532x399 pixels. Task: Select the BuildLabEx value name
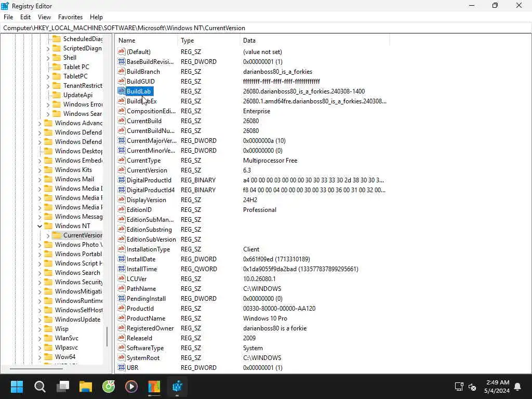pos(141,101)
